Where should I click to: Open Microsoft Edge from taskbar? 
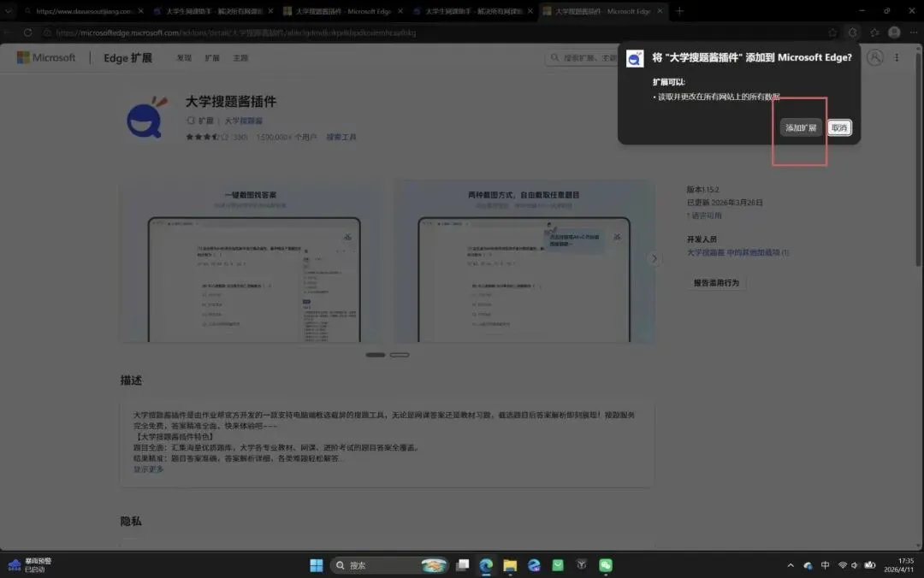(x=486, y=565)
